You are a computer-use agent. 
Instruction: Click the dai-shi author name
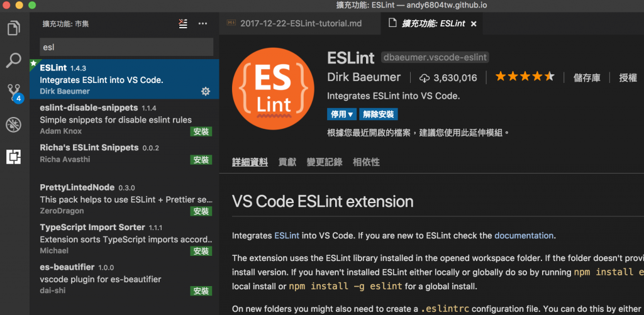click(x=53, y=290)
